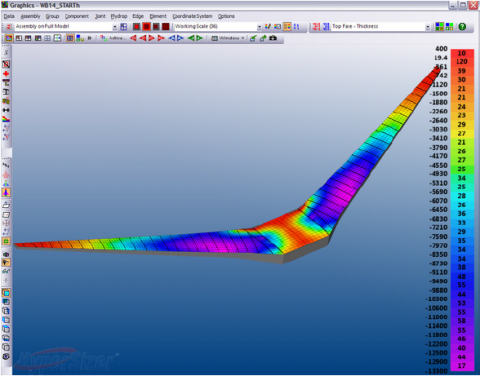Open the Data menu

[x=9, y=16]
